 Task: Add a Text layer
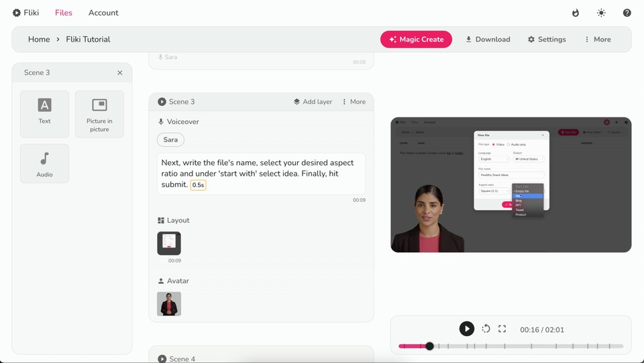click(x=45, y=114)
